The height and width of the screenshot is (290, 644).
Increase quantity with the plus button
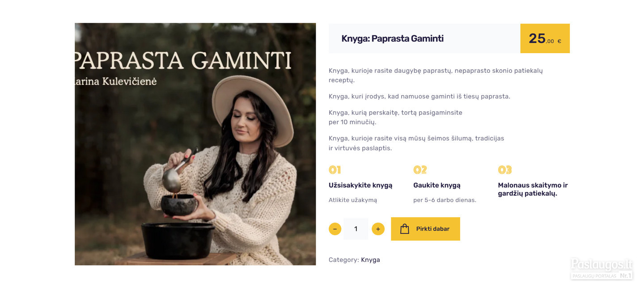coord(378,229)
